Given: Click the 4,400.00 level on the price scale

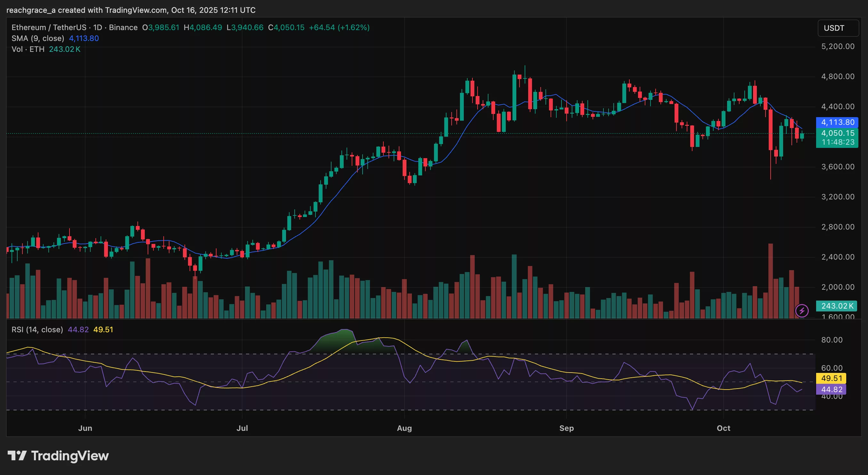Looking at the screenshot, I should [838, 106].
